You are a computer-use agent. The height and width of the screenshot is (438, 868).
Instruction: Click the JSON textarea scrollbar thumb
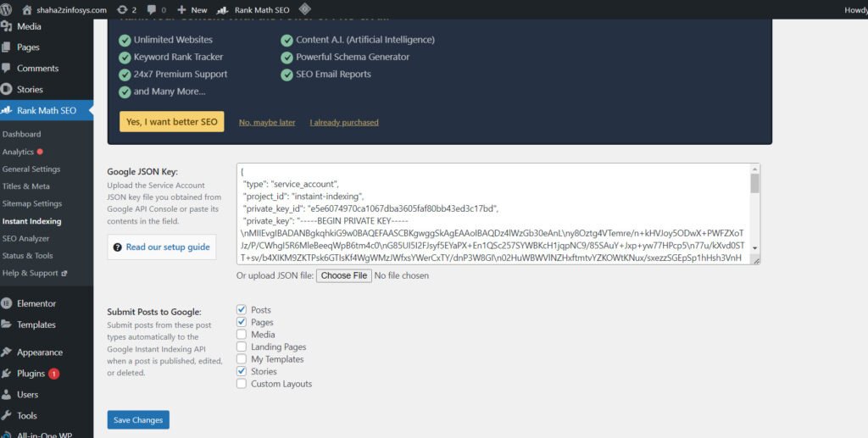pyautogui.click(x=754, y=184)
